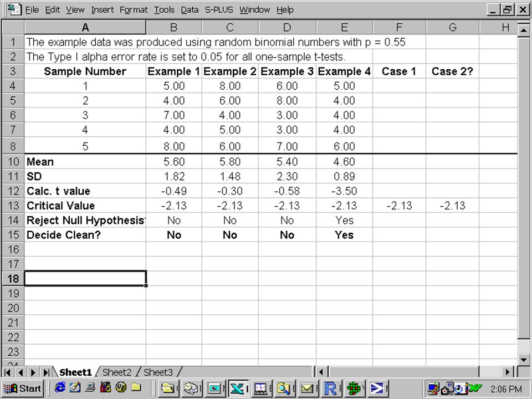Open the S-PLUS menu
Viewport: 532px width, 399px height.
[219, 10]
